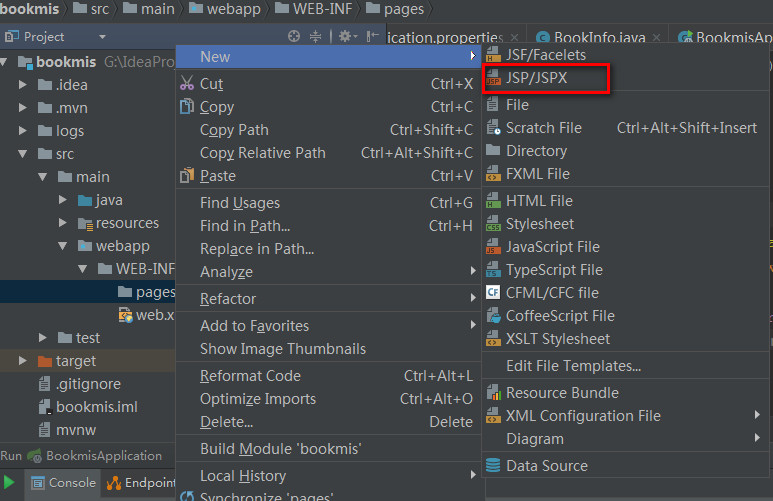
Task: Select Copy Relative Path entry
Action: coord(263,153)
